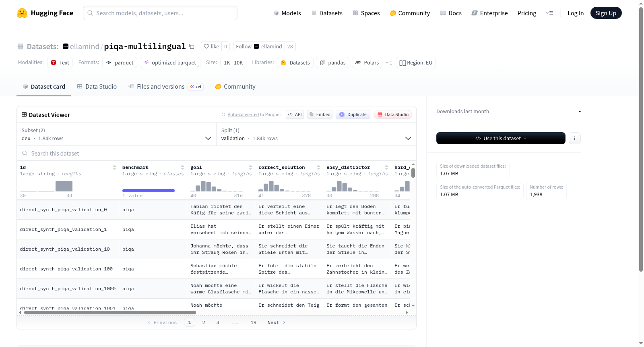The height and width of the screenshot is (347, 644).
Task: Switch to the Data Studio tab
Action: pos(97,87)
